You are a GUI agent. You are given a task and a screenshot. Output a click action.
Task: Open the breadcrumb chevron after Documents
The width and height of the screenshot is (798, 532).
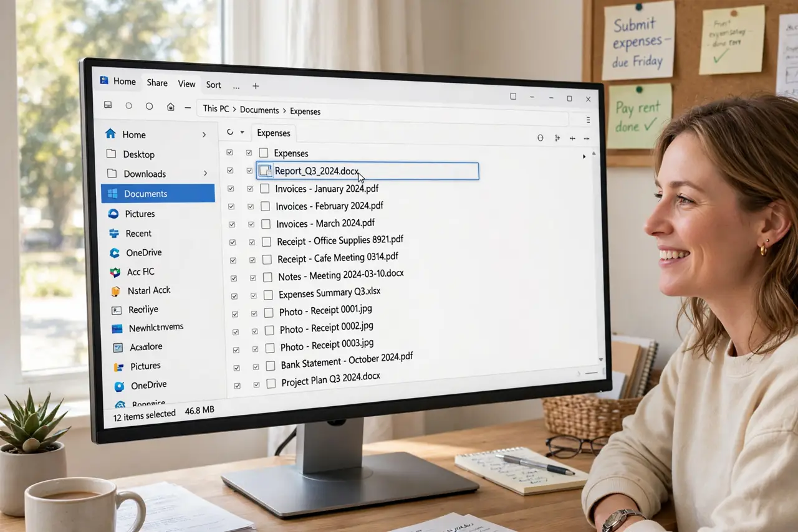(284, 110)
